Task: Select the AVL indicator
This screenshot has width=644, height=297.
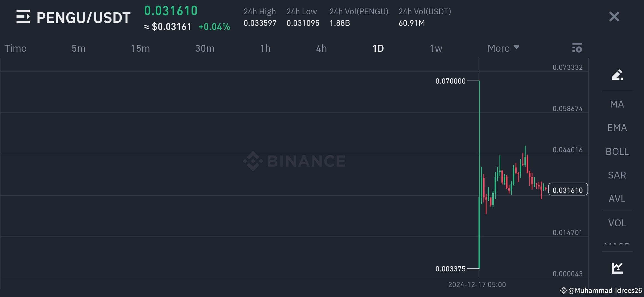Action: 617,199
